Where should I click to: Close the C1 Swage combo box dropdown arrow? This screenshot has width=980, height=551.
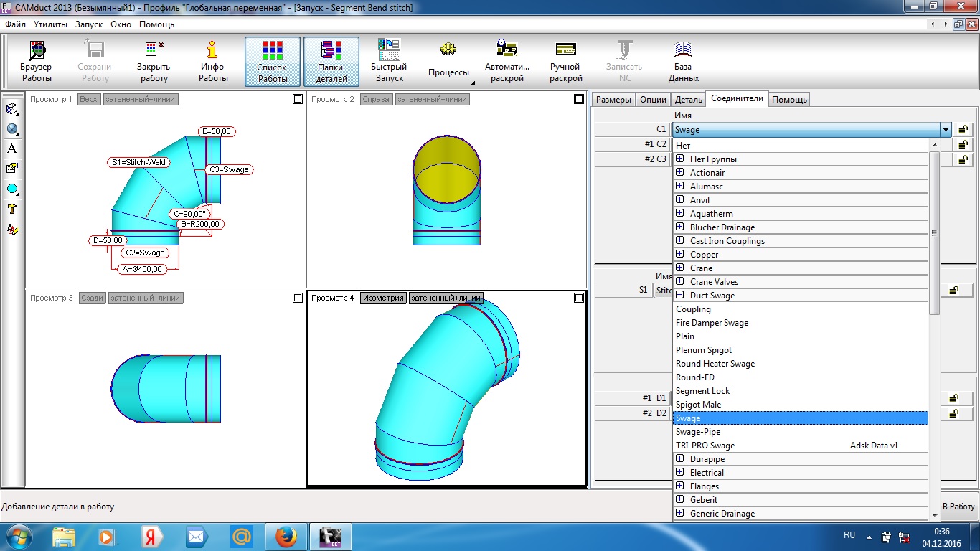click(946, 130)
